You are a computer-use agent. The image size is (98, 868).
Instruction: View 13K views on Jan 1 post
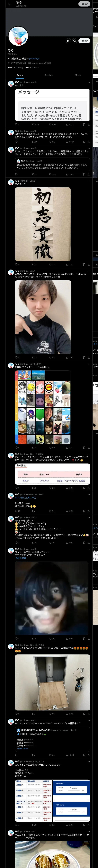pos(70,357)
